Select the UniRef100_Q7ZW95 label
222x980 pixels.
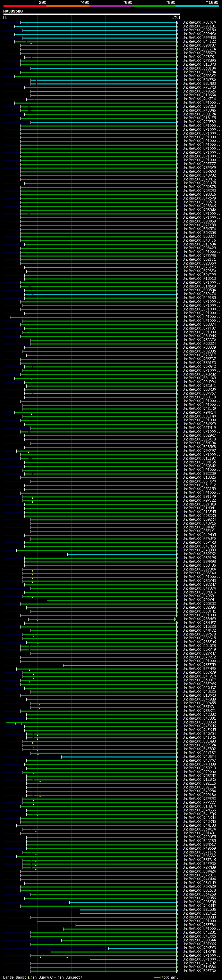click(199, 60)
